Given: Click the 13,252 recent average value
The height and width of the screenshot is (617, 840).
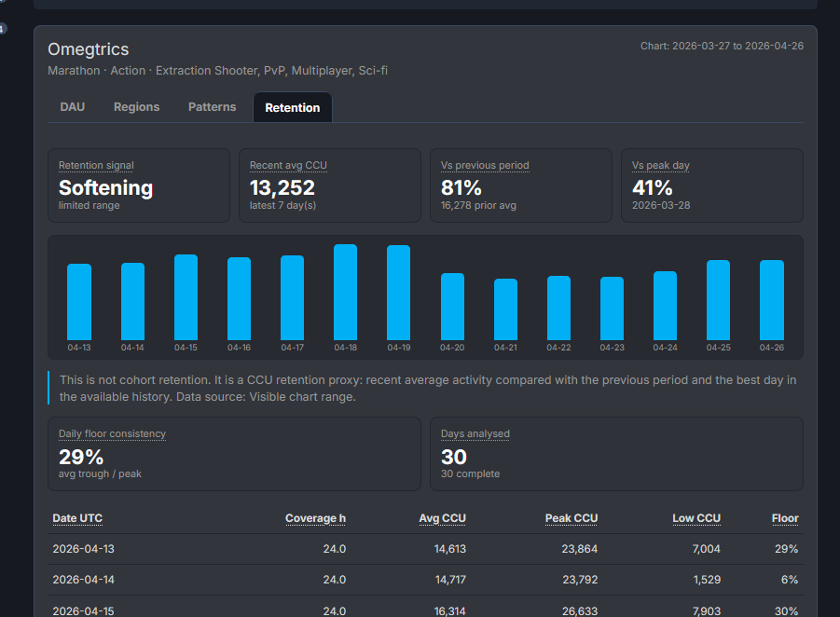Looking at the screenshot, I should tap(282, 188).
